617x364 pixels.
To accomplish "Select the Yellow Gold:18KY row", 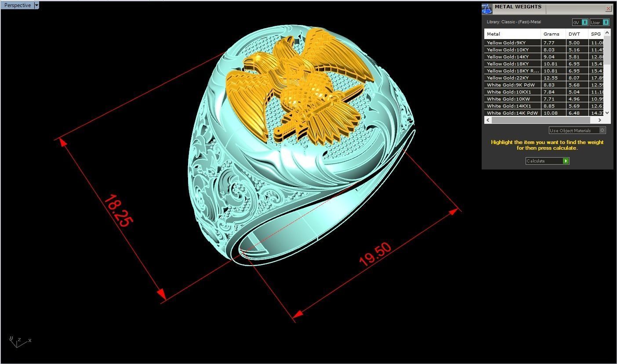I will [x=544, y=64].
